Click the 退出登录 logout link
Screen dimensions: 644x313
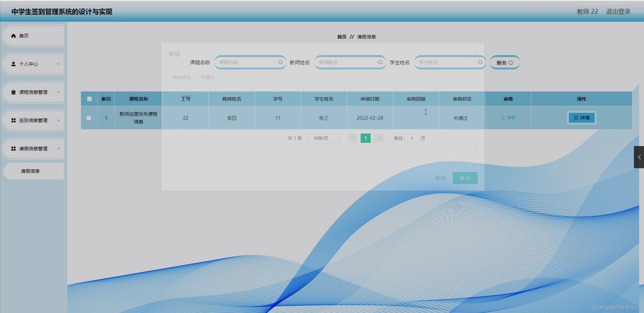point(618,12)
